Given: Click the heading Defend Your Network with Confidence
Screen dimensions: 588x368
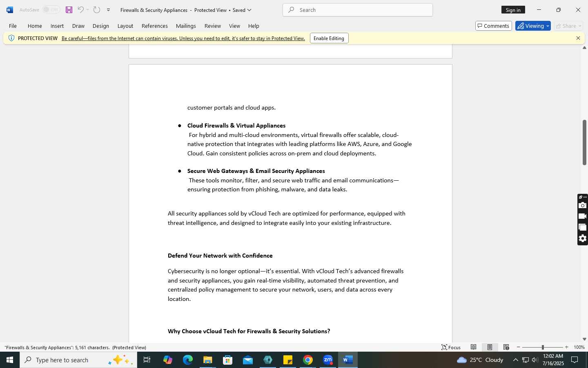Looking at the screenshot, I should coord(220,256).
